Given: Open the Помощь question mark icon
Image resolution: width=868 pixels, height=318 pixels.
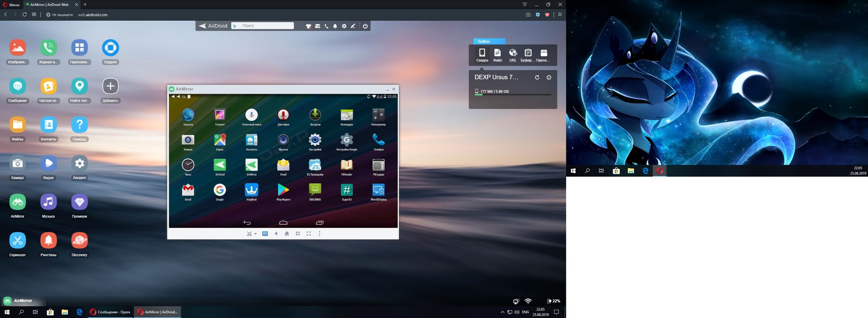Looking at the screenshot, I should point(79,125).
